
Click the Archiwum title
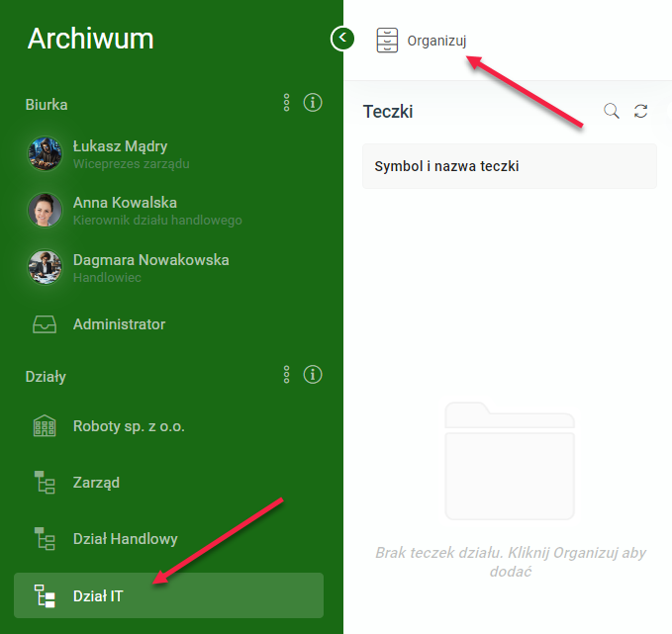(90, 39)
